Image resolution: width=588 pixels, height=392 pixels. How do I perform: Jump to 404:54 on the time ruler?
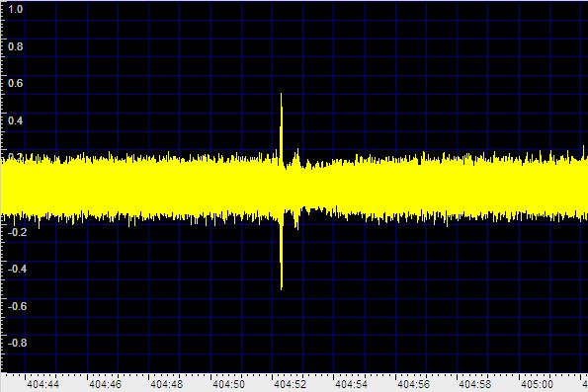point(352,384)
